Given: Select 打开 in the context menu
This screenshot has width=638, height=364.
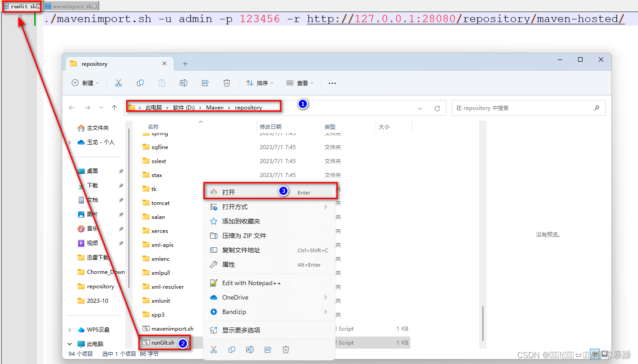Looking at the screenshot, I should pyautogui.click(x=270, y=192).
